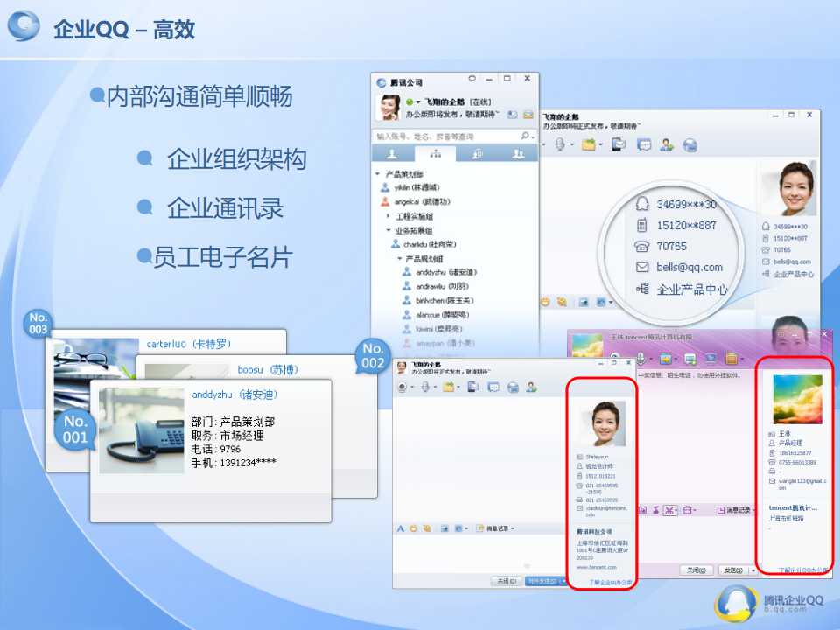
Task: Click the yellow folder file-transfer icon in top chat
Action: click(x=591, y=144)
